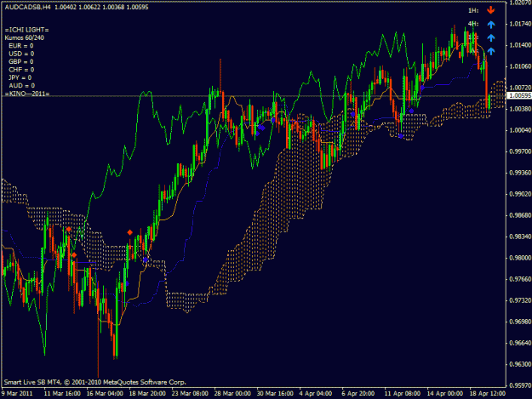Click the 0.98000 price axis value
The height and width of the screenshot is (399, 532).
520,258
